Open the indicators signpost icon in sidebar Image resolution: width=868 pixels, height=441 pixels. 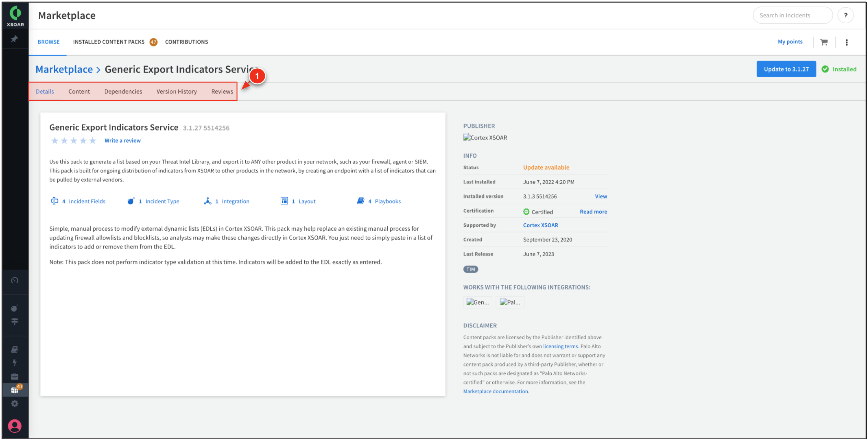(14, 321)
